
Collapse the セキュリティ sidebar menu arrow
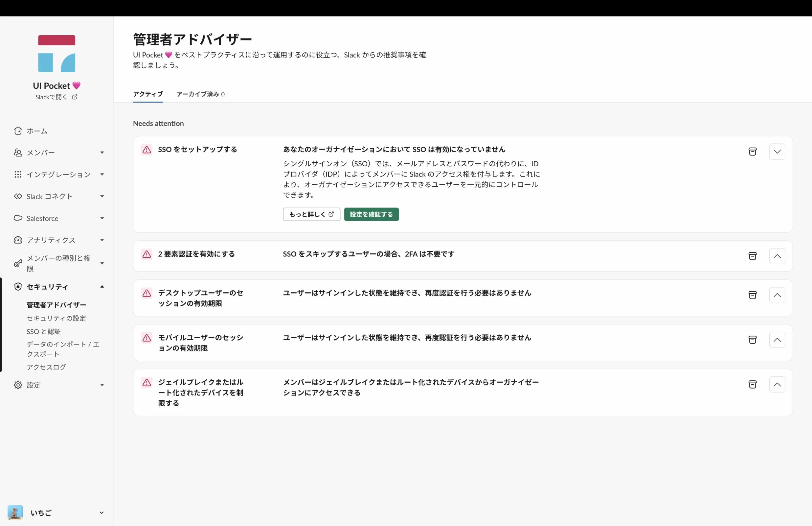pyautogui.click(x=102, y=287)
